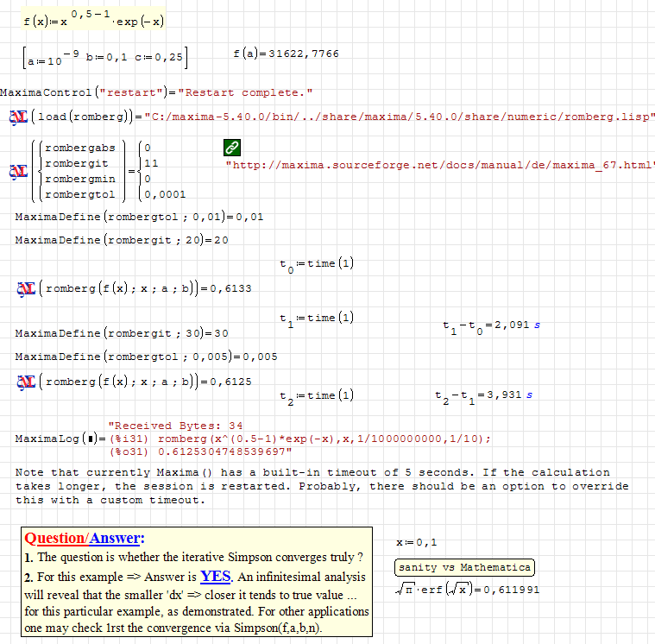Viewport: 655px width, 644px height.
Task: Click the MaximaDefine(rombergit ; 20) expression
Action: (x=122, y=239)
